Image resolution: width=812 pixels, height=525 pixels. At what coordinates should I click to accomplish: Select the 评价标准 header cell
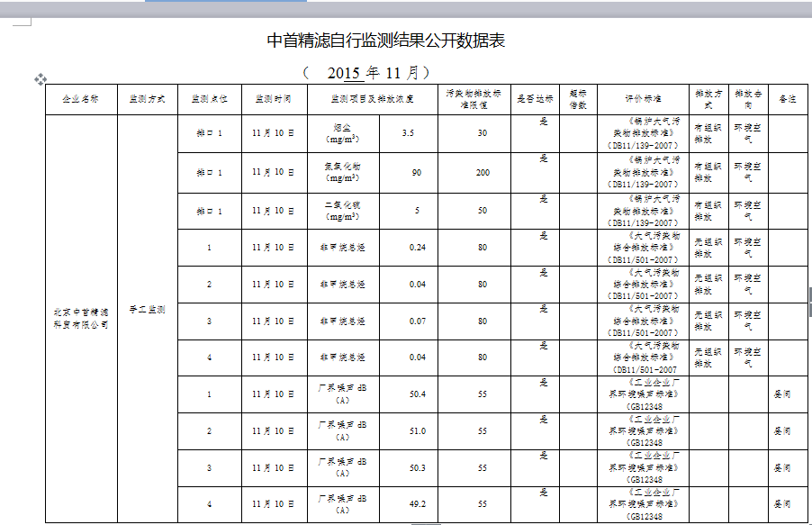(x=643, y=99)
